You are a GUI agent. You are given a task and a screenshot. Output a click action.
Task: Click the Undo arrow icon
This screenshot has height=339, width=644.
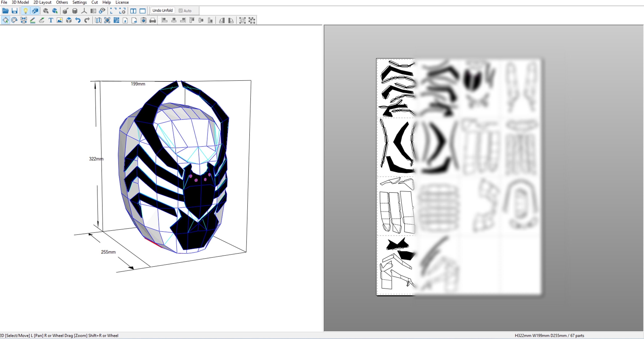coord(77,20)
